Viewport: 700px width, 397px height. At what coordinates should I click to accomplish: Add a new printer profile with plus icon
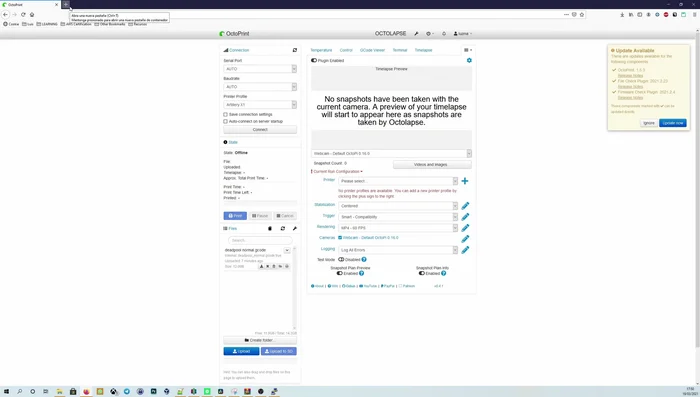coord(465,181)
